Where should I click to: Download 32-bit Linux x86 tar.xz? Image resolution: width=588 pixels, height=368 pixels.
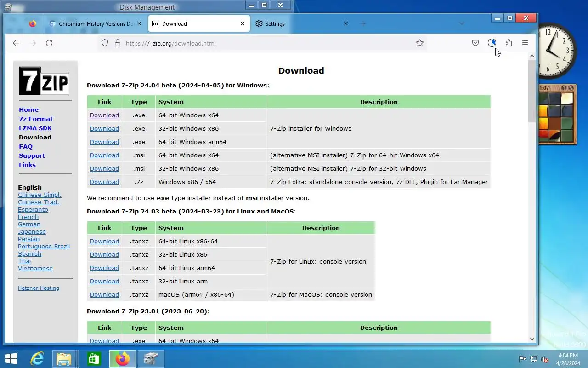[104, 254]
